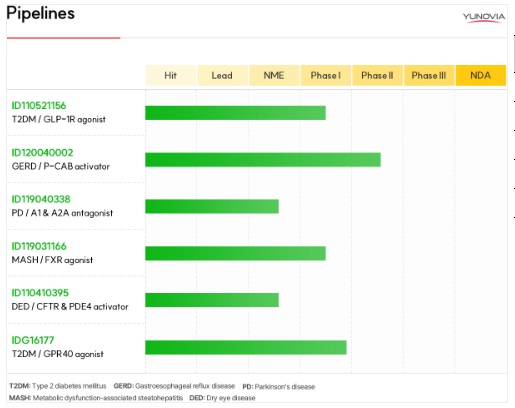Image resolution: width=515 pixels, height=408 pixels.
Task: Select the NME stage header
Action: 274,75
